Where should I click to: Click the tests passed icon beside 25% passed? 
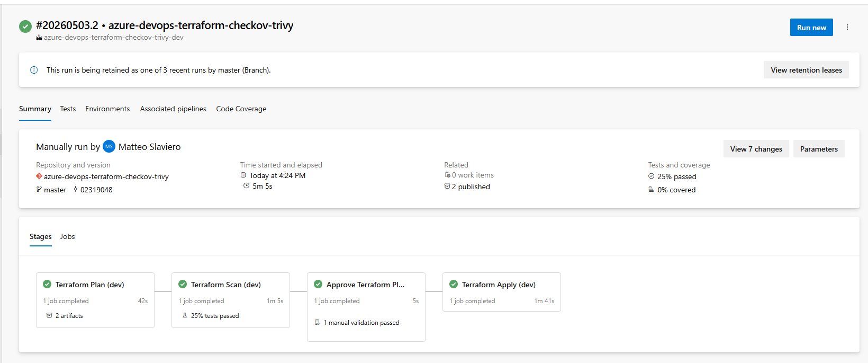(652, 176)
